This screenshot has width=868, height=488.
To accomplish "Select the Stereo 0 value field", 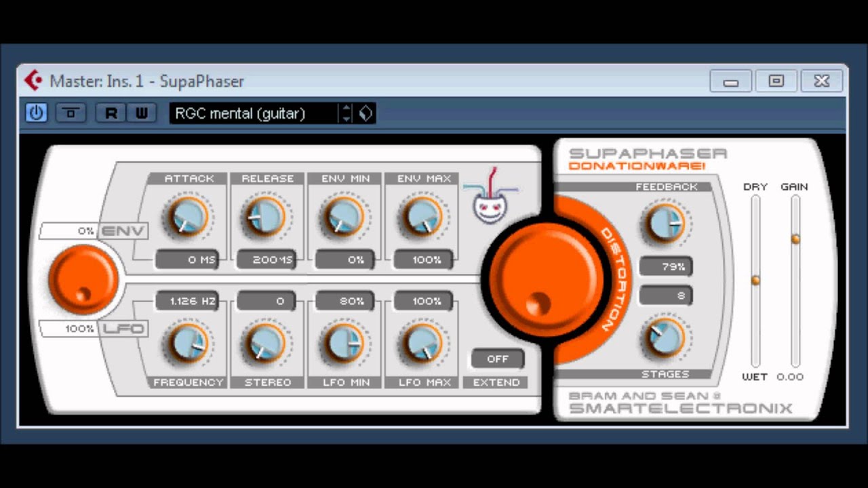I will [266, 301].
